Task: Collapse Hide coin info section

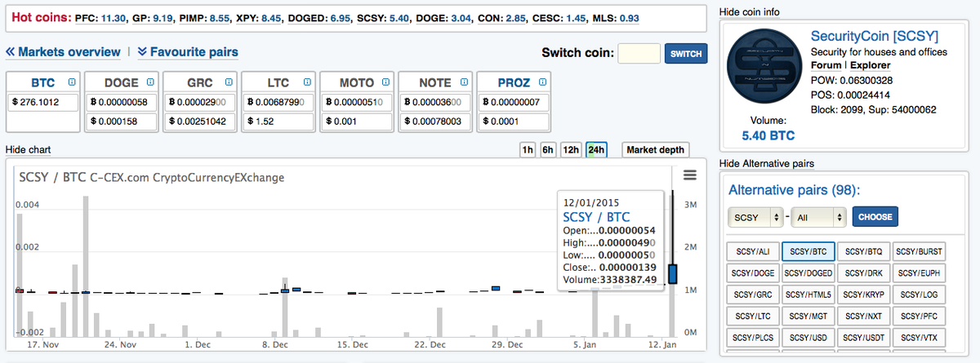Action: pos(749,12)
